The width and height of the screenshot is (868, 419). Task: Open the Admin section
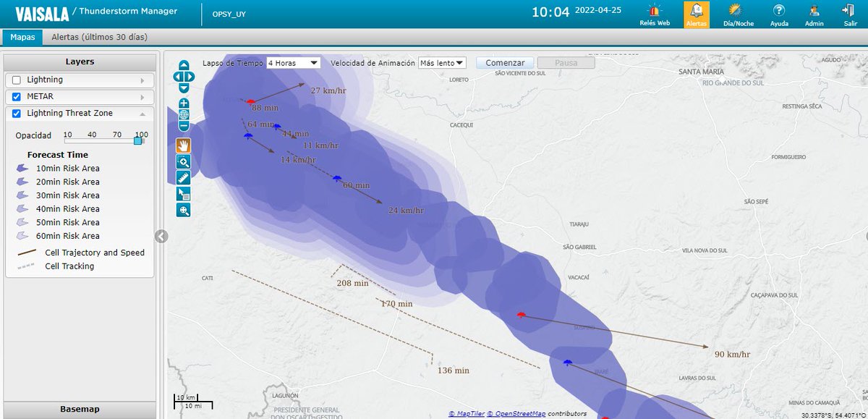click(814, 14)
